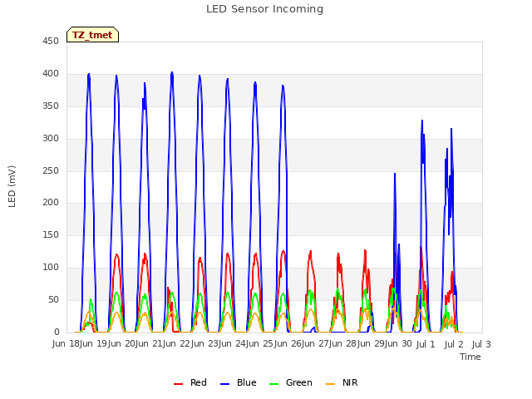532x399 pixels.
Task: Click the 0 y-axis tick value
Action: (57, 332)
